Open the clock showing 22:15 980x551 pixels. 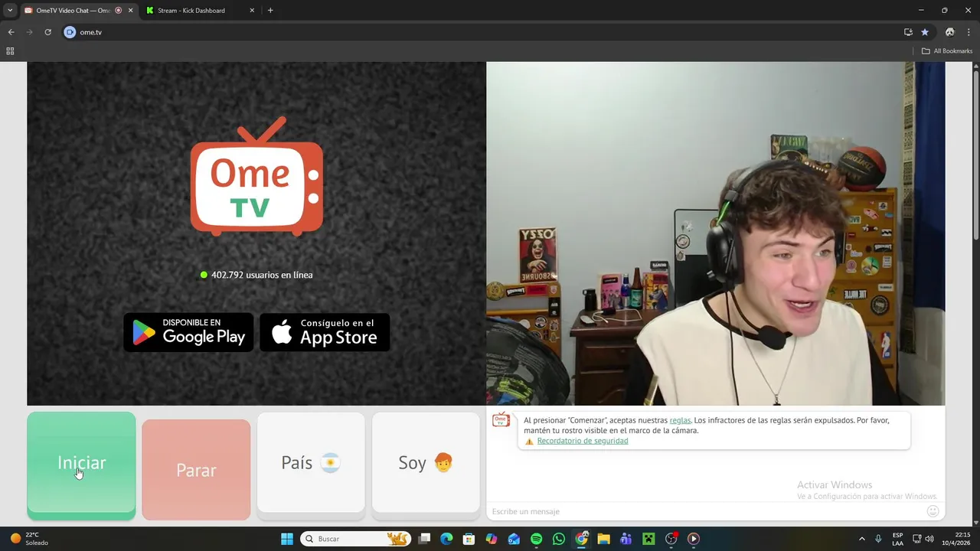[956, 539]
